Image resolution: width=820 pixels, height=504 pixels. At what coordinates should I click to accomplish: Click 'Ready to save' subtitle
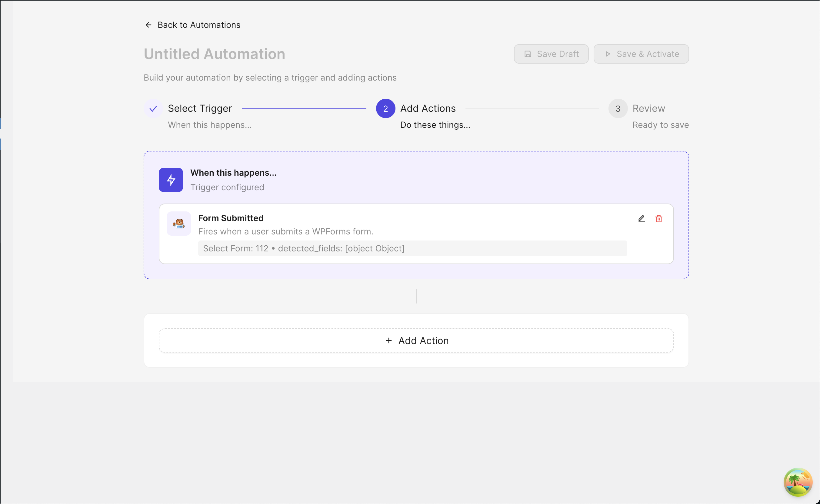(661, 125)
